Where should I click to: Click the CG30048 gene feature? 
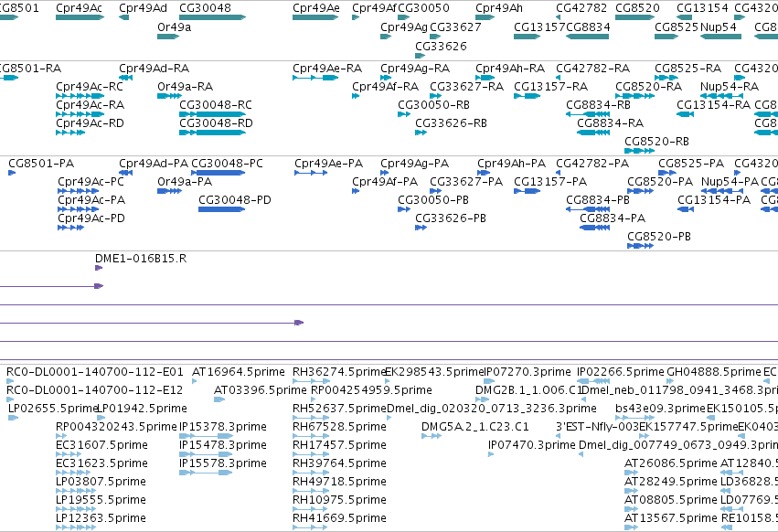pyautogui.click(x=212, y=17)
